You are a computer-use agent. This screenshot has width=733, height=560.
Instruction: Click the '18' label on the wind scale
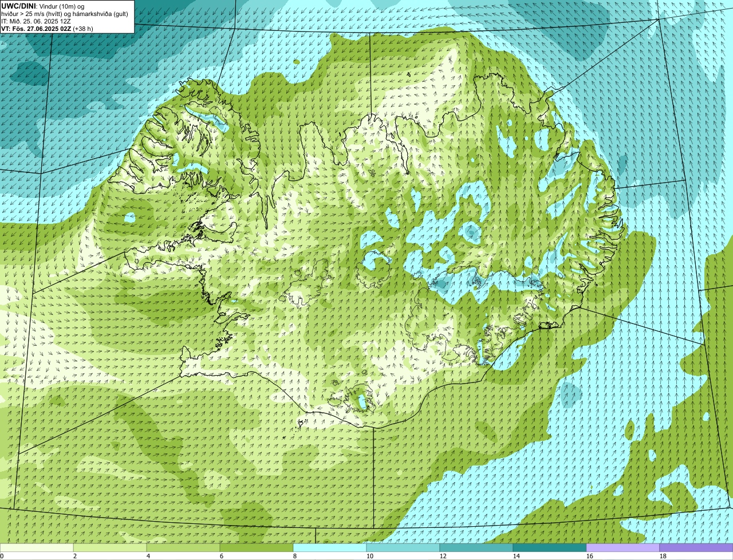coord(663,556)
